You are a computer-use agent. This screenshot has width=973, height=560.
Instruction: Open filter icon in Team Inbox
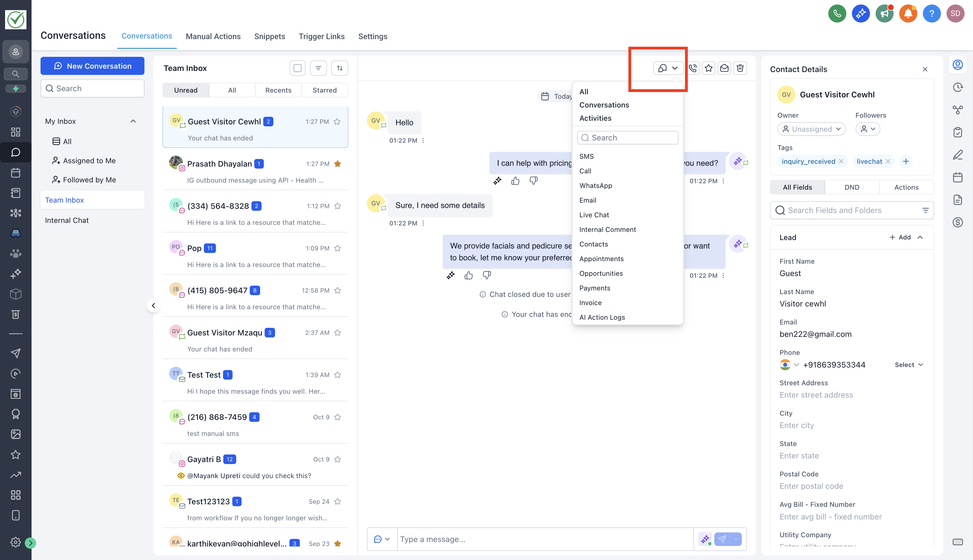pyautogui.click(x=318, y=68)
